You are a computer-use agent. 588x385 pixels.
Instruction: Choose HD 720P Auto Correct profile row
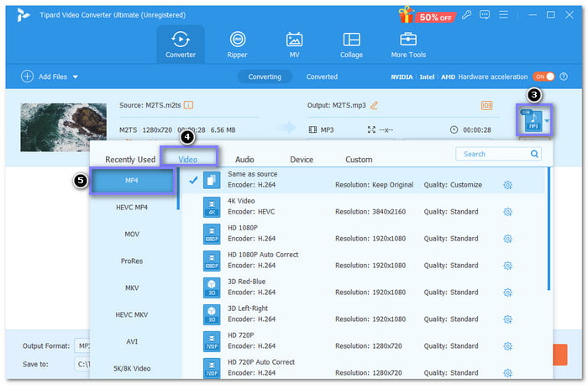coord(363,367)
